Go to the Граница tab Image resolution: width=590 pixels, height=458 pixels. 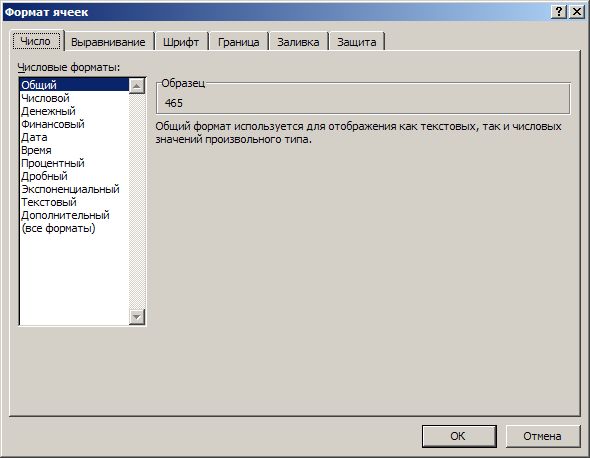[239, 42]
